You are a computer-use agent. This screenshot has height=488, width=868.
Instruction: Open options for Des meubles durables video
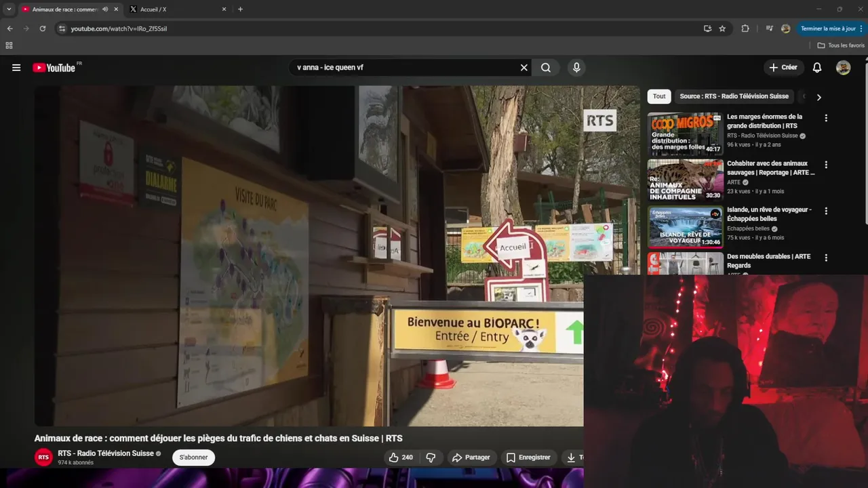(x=826, y=258)
